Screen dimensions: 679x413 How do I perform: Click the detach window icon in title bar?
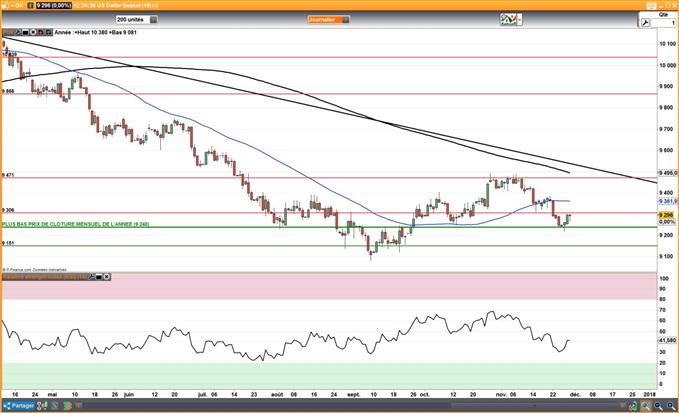[651, 6]
